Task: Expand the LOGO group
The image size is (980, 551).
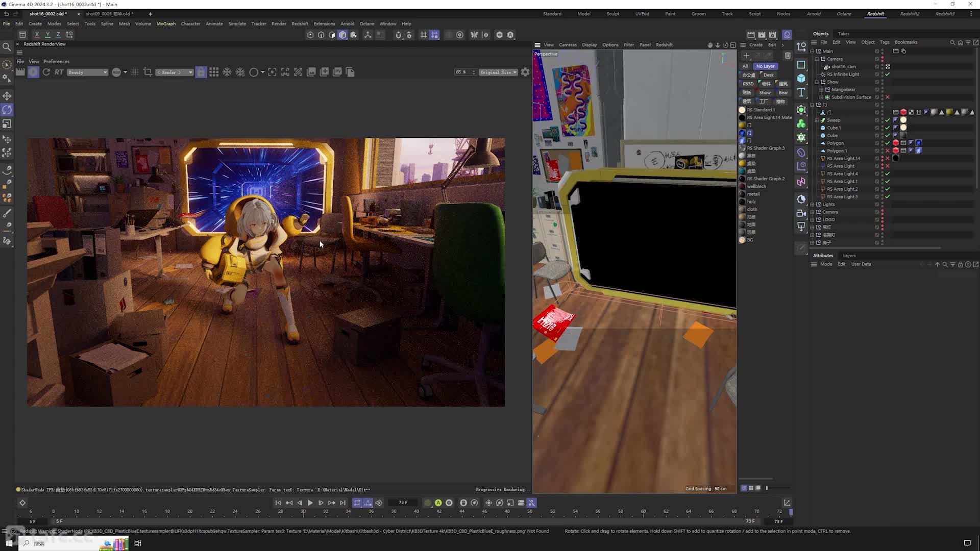Action: pyautogui.click(x=812, y=220)
